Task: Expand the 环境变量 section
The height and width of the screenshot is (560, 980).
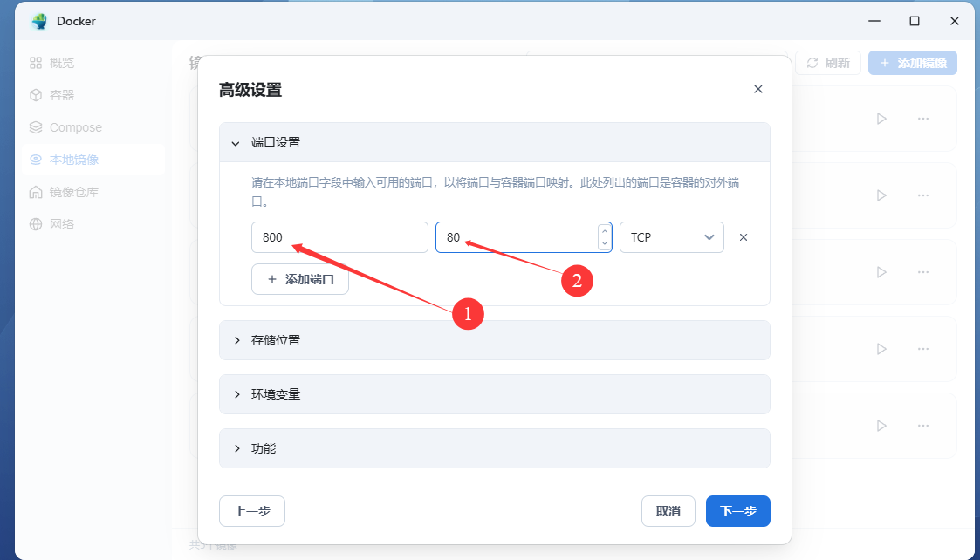Action: 495,394
